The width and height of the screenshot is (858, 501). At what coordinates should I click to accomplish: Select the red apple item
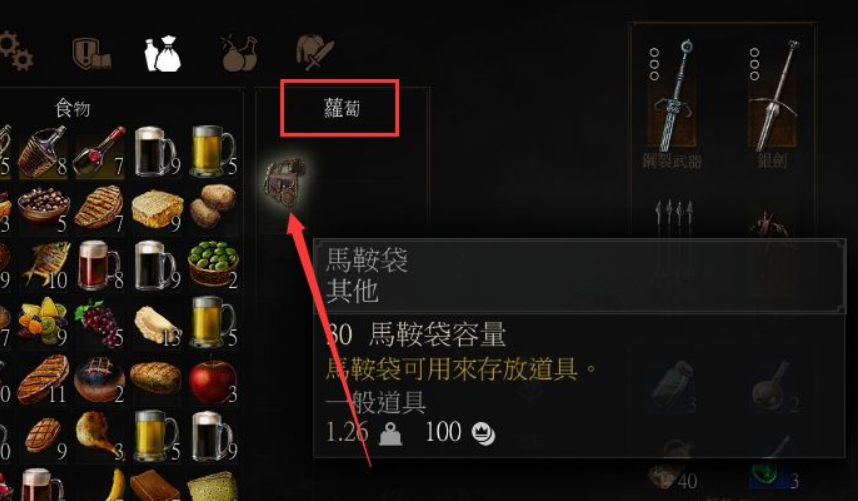coord(213,381)
